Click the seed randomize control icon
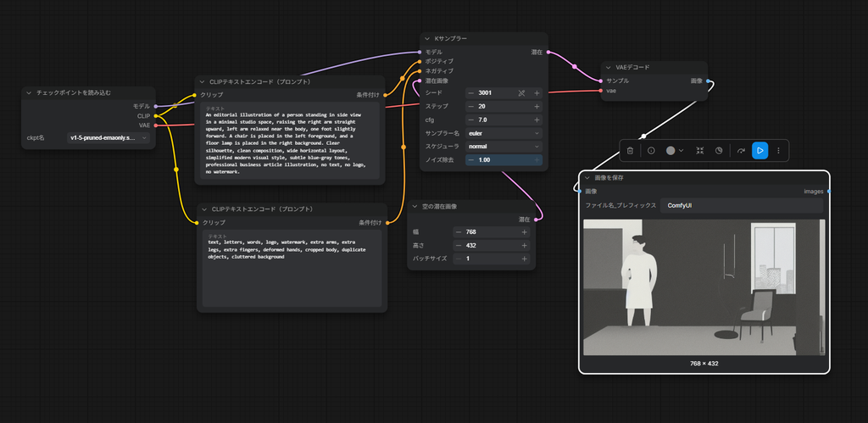 [521, 93]
